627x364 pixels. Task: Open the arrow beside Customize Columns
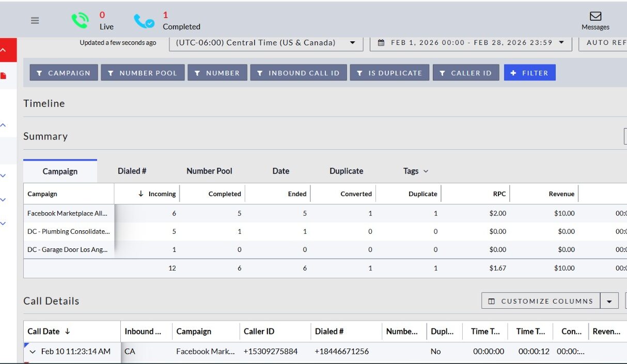tap(609, 301)
